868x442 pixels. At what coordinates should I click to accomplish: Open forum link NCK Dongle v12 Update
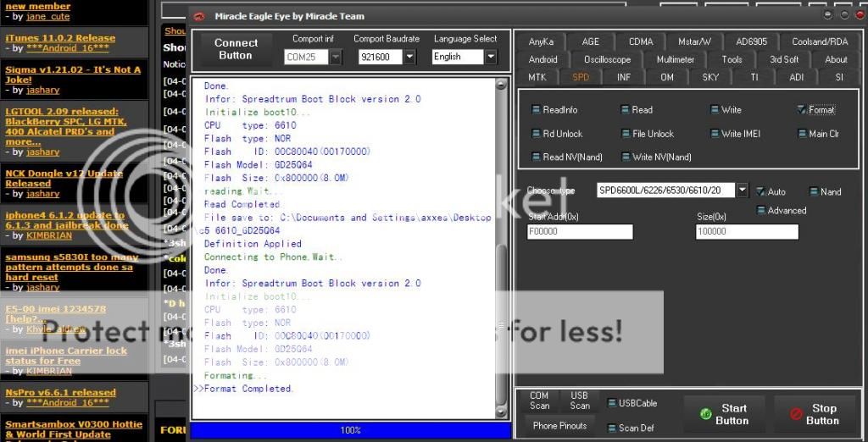pyautogui.click(x=64, y=178)
